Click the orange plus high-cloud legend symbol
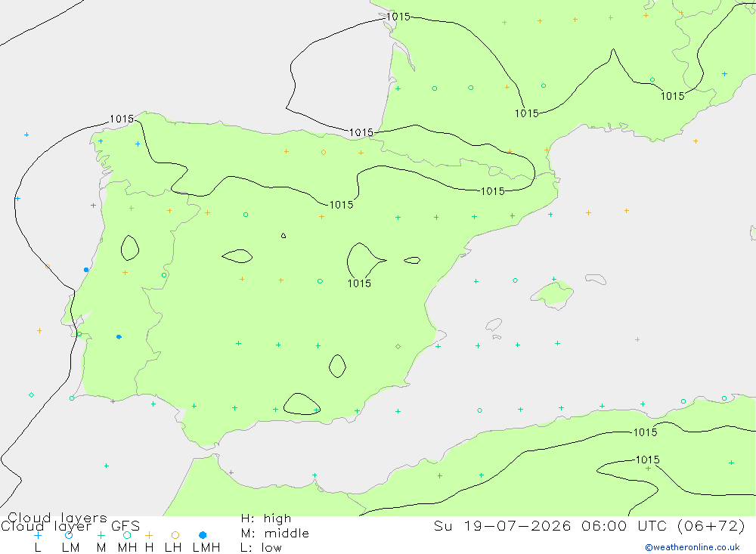This screenshot has height=554, width=756. point(149,535)
